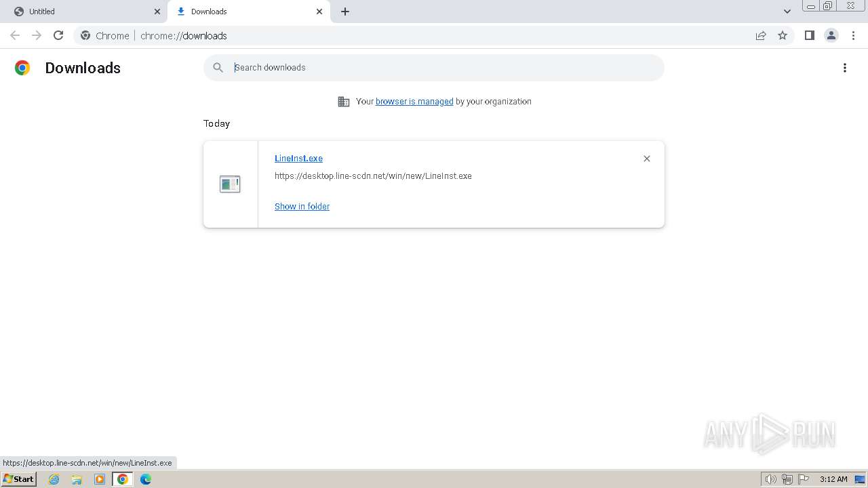Open a new tab with plus button
The image size is (868, 488).
tap(345, 12)
